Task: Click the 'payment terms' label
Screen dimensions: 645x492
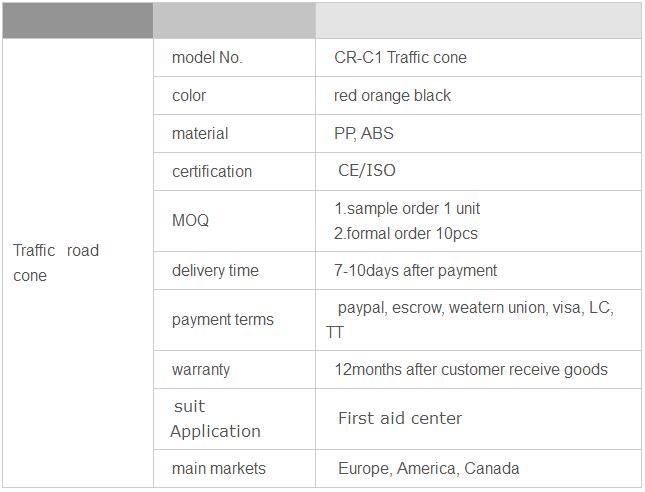Action: click(223, 320)
